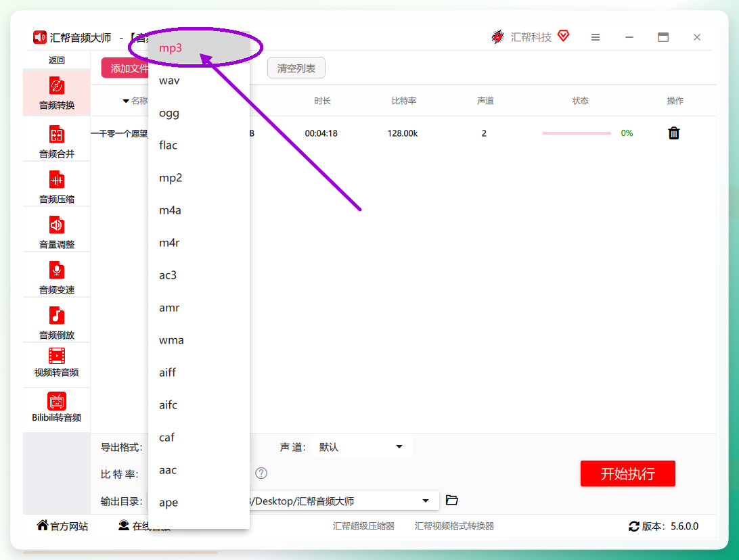Open the 音频合并 audio merge tool
The width and height of the screenshot is (739, 560).
point(57,141)
